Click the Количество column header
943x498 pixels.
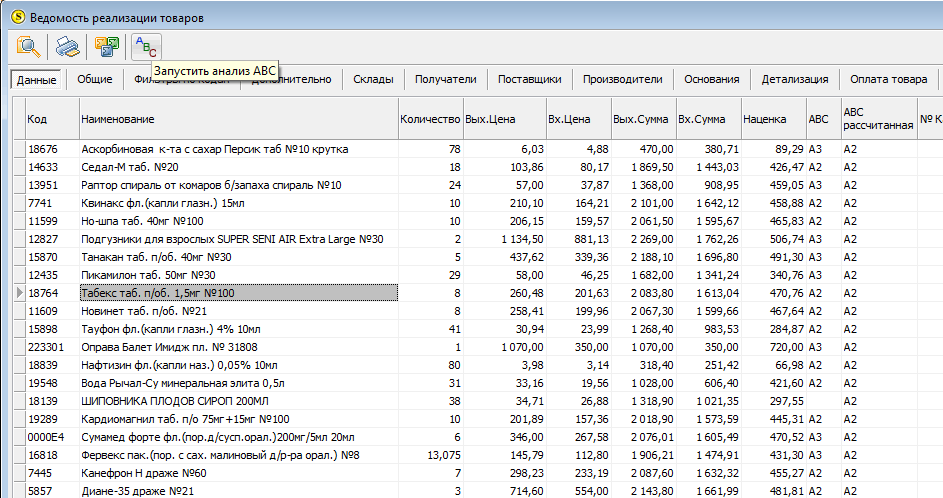pos(431,119)
